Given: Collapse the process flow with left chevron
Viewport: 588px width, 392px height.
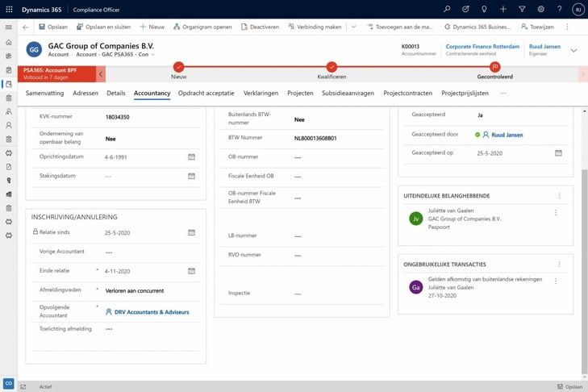Looking at the screenshot, I should tap(101, 74).
